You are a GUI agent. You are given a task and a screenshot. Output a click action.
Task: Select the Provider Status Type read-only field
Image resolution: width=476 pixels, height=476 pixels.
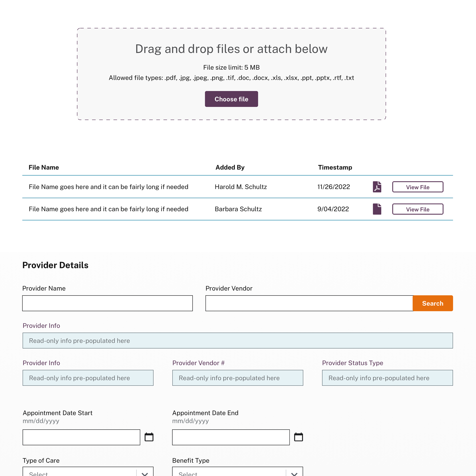[x=387, y=378]
